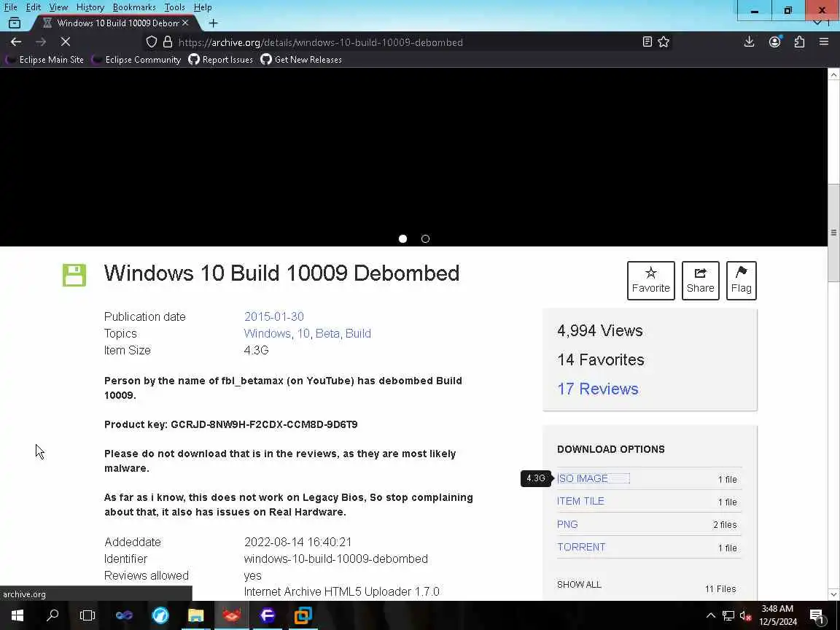Open the notification center icon
840x630 pixels.
[817, 615]
